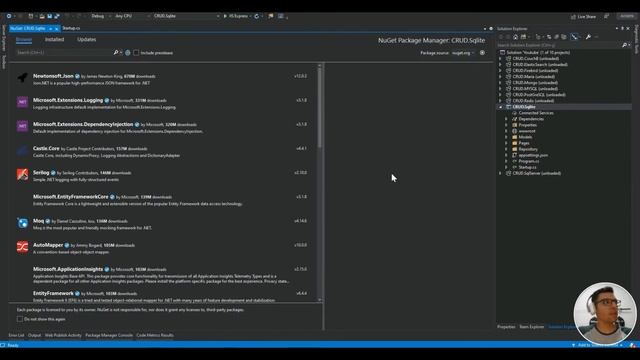Image resolution: width=640 pixels, height=360 pixels.
Task: Click the Open File toolbar icon
Action: 42,16
